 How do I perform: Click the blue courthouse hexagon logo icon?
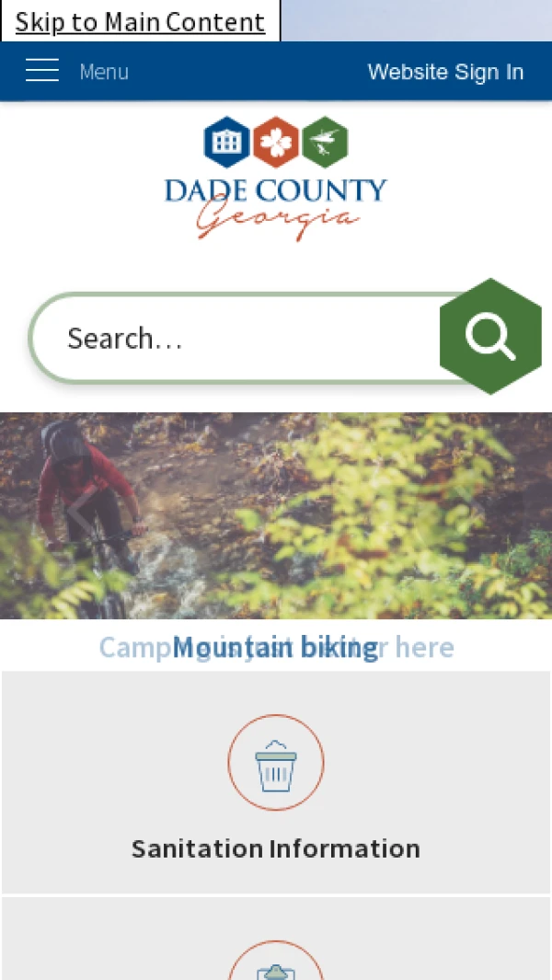[x=227, y=142]
